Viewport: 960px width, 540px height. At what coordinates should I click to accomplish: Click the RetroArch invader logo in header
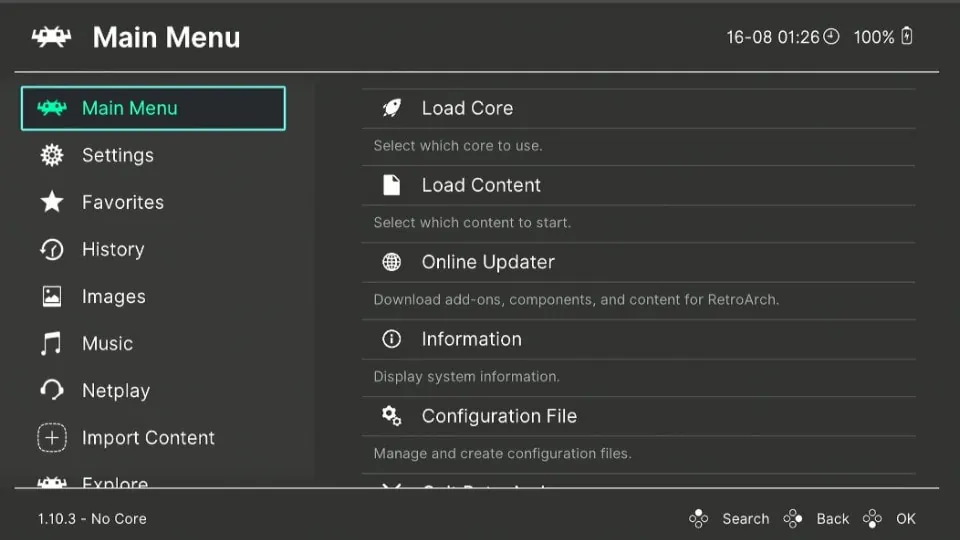(51, 37)
